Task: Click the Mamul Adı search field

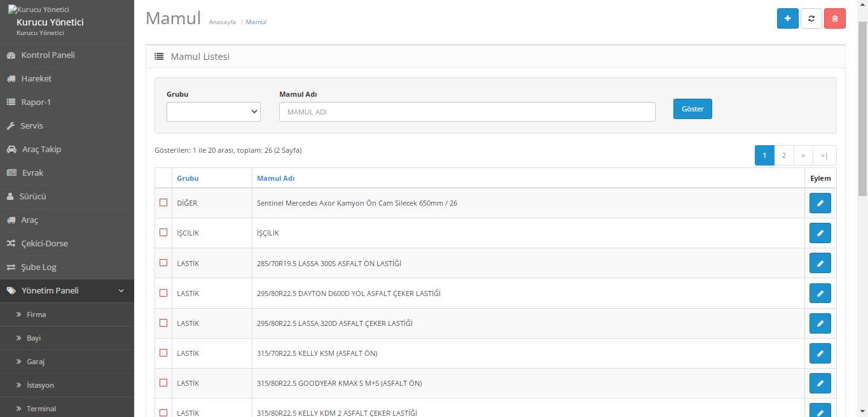Action: (467, 111)
